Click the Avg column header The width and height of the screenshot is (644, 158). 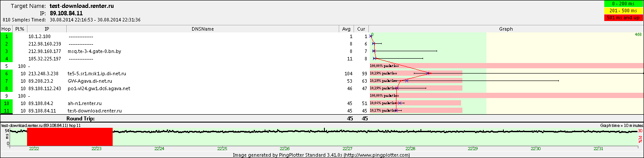[x=346, y=29]
